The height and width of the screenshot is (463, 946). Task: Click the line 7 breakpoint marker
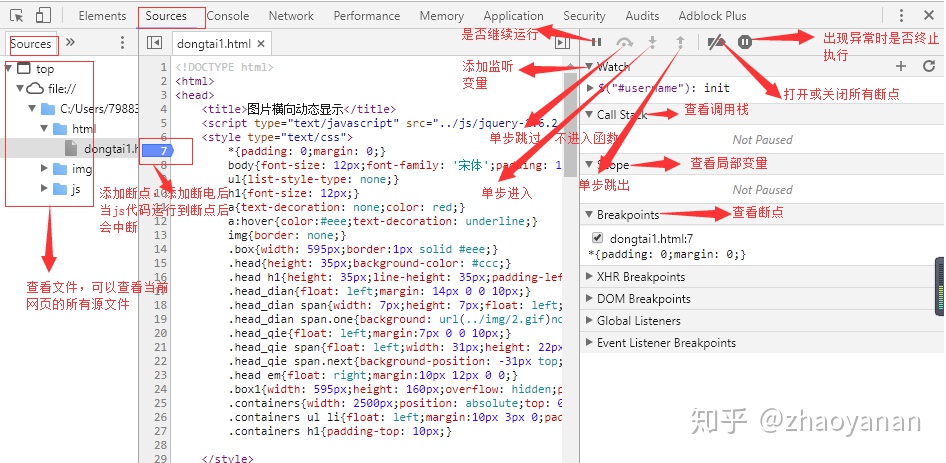[x=157, y=150]
